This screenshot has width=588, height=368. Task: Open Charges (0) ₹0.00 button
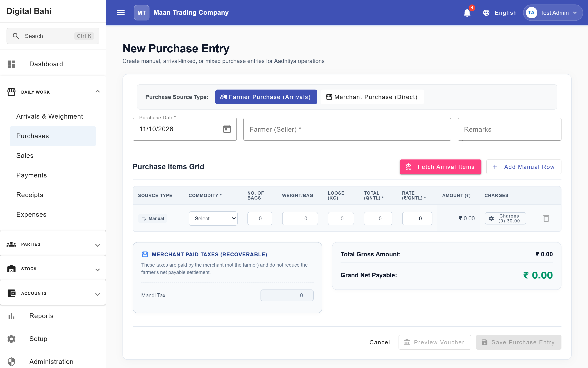505,218
